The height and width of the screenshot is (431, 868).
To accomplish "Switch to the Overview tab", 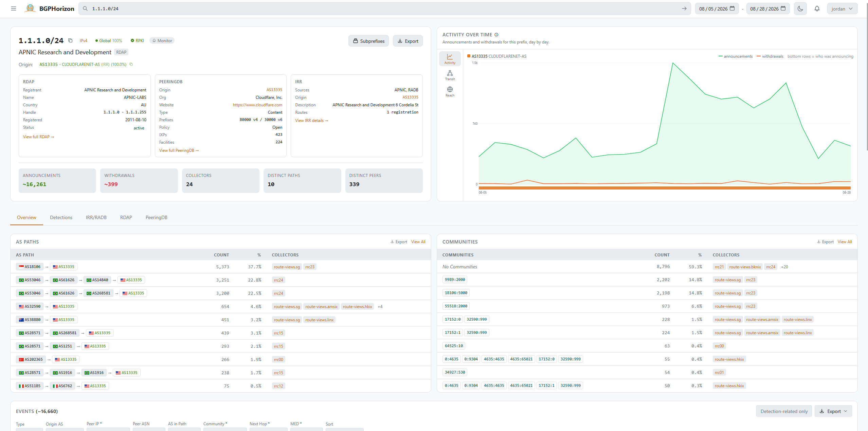I will coord(26,217).
